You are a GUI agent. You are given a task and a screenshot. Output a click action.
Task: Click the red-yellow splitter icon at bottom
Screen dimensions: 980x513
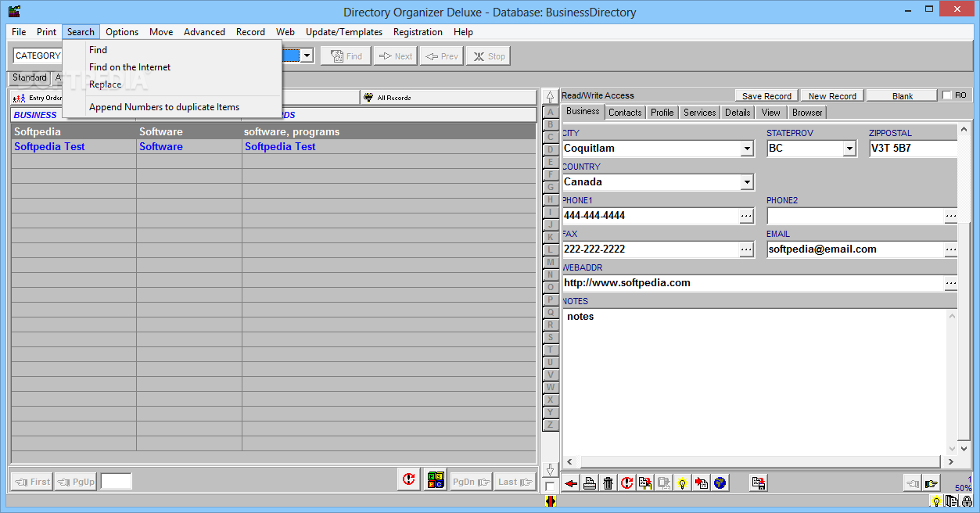[x=551, y=501]
